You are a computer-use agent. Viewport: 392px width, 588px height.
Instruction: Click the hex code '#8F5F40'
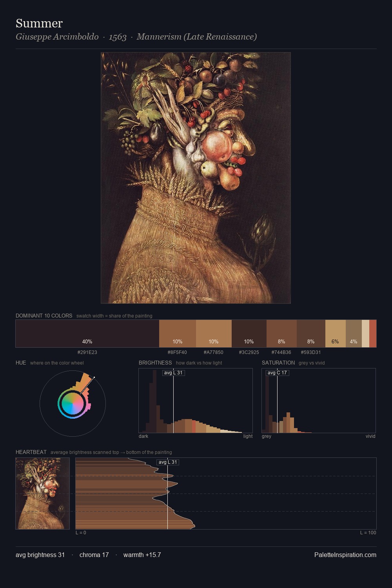point(178,352)
